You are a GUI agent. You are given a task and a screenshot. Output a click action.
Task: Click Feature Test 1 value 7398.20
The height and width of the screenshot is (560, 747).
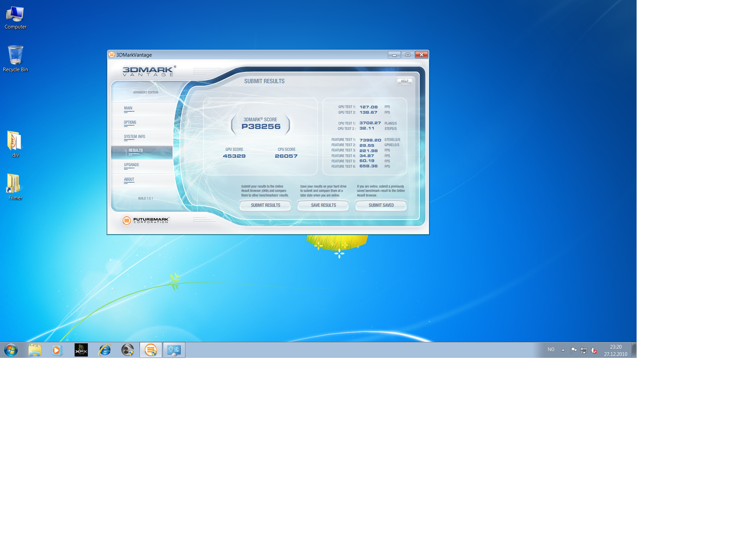coord(370,140)
